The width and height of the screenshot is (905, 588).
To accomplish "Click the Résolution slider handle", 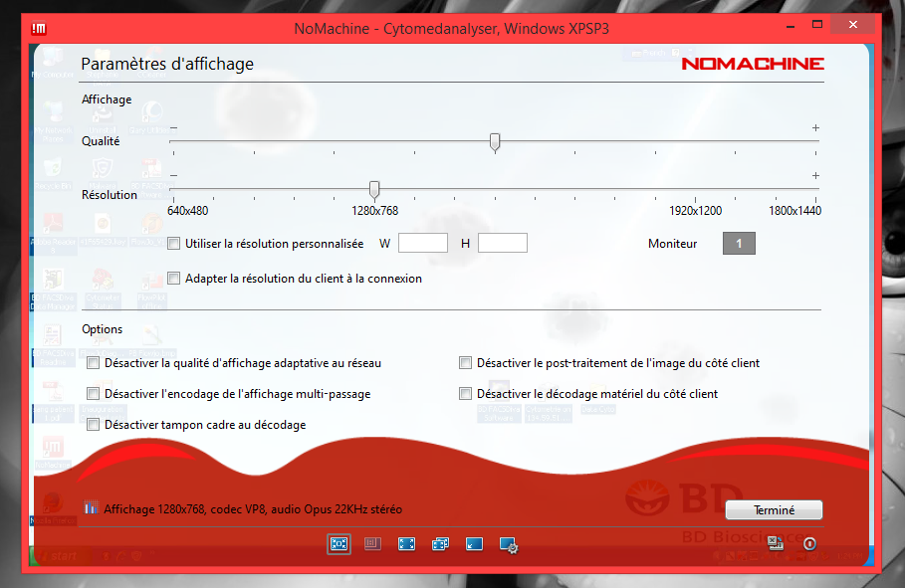I will pyautogui.click(x=374, y=189).
